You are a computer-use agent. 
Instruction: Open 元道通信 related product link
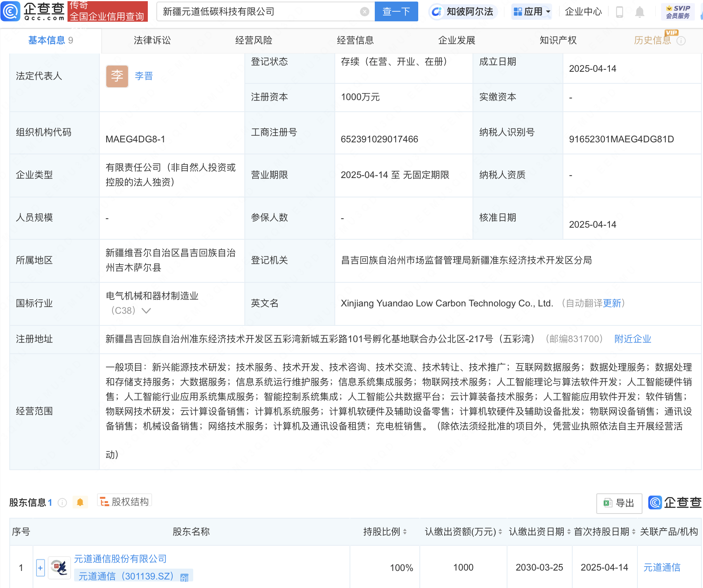[x=662, y=567]
